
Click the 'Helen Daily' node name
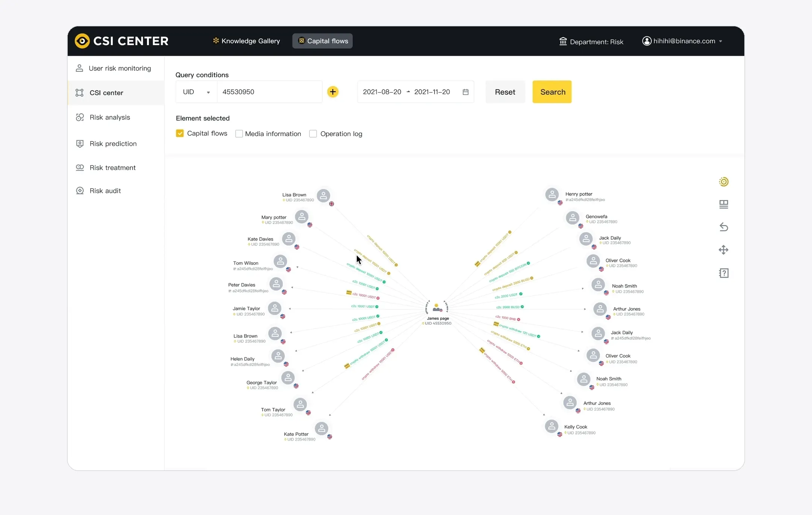click(242, 359)
